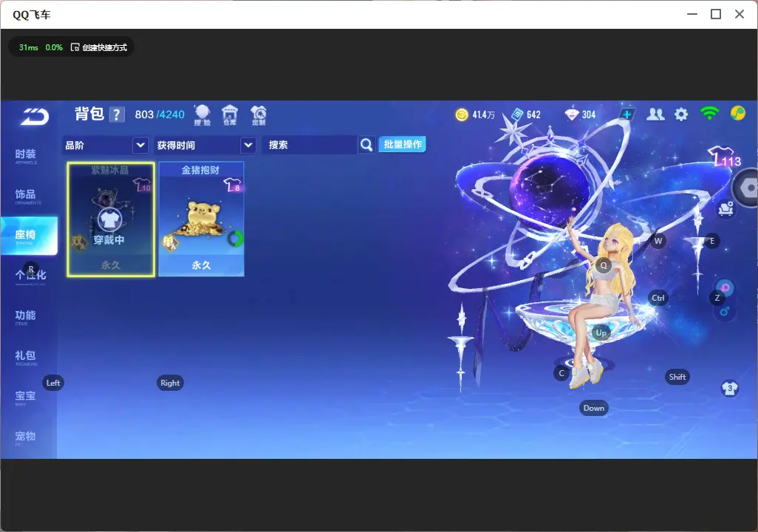The width and height of the screenshot is (758, 532).
Task: Click the game logo back icon
Action: coord(34,116)
